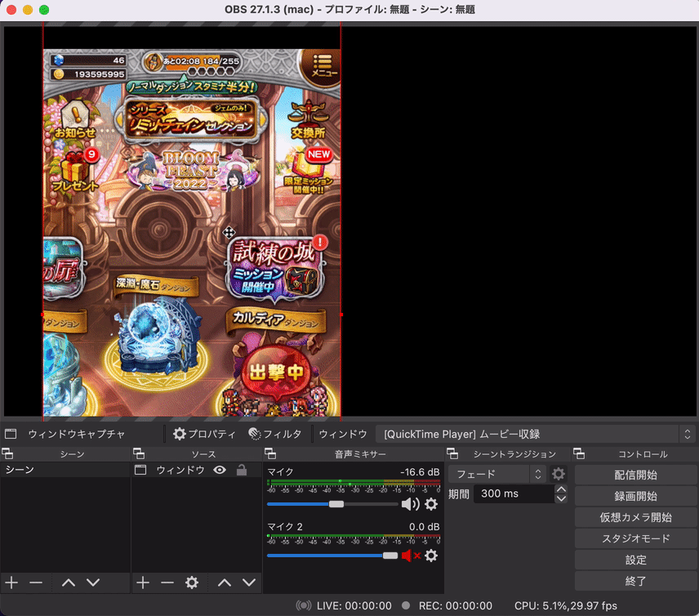Open 交換所 scales icon in the preview
This screenshot has height=616, width=699.
[308, 119]
